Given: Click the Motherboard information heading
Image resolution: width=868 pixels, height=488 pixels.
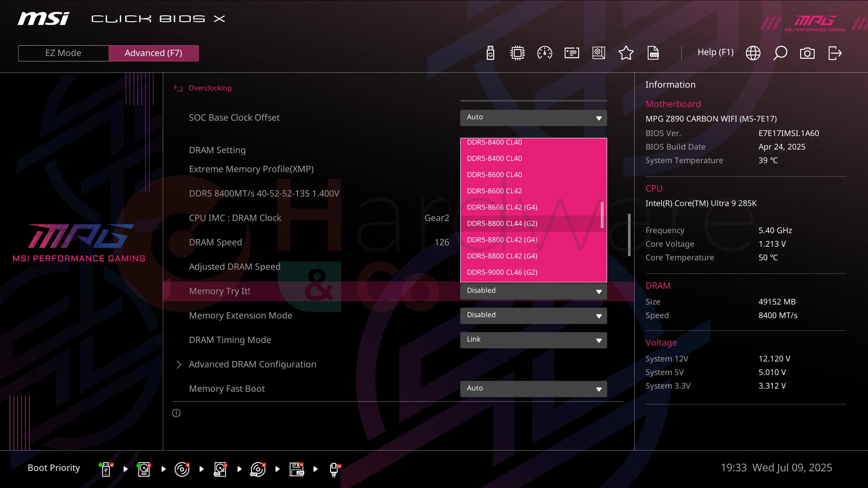Looking at the screenshot, I should 673,104.
